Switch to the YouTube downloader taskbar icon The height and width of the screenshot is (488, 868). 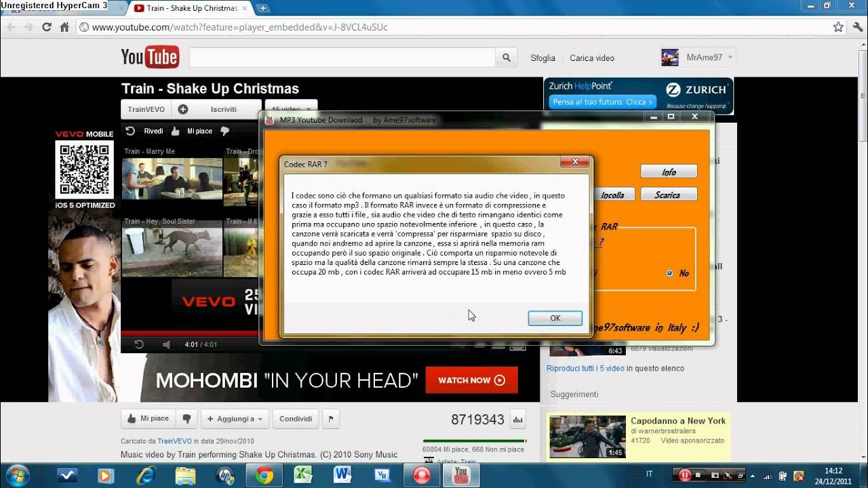tap(461, 476)
